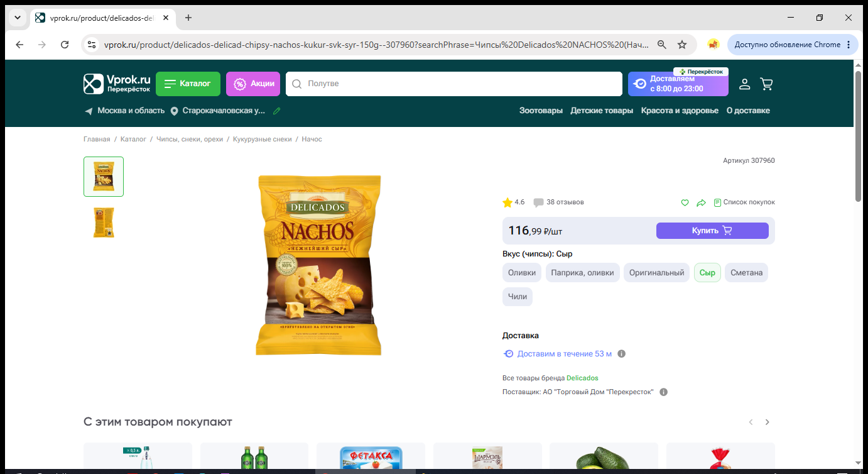Viewport: 868px width, 474px height.
Task: Click the share arrow icon
Action: tap(702, 202)
